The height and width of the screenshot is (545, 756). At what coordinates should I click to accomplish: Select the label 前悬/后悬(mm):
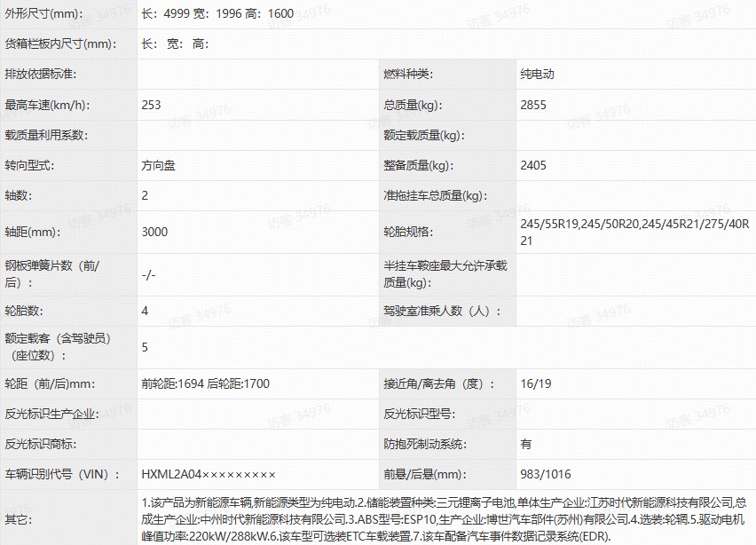click(425, 475)
